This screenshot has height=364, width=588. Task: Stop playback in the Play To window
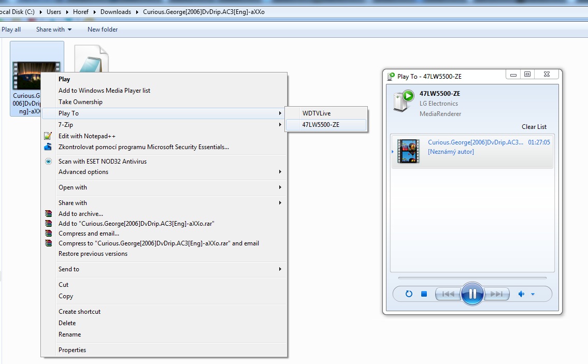(x=424, y=294)
